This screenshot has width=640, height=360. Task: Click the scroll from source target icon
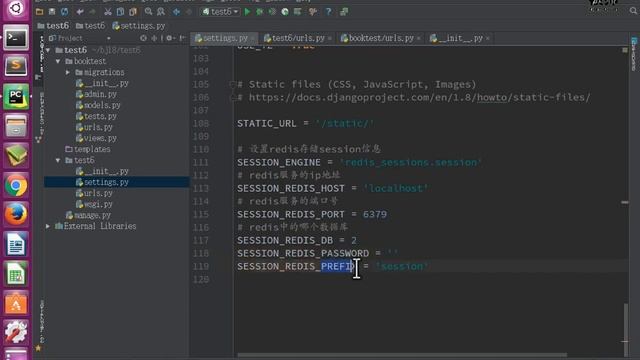tap(143, 38)
